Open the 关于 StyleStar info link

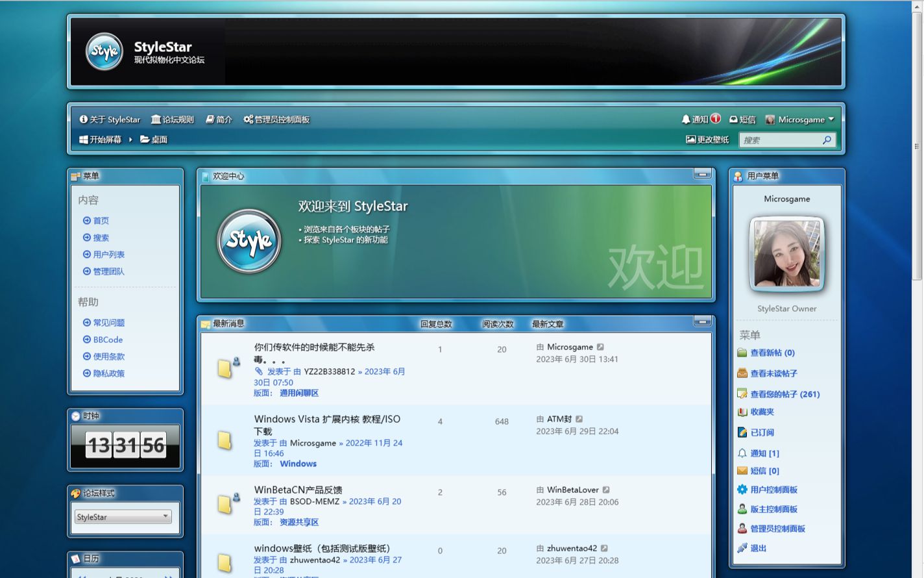pyautogui.click(x=110, y=119)
